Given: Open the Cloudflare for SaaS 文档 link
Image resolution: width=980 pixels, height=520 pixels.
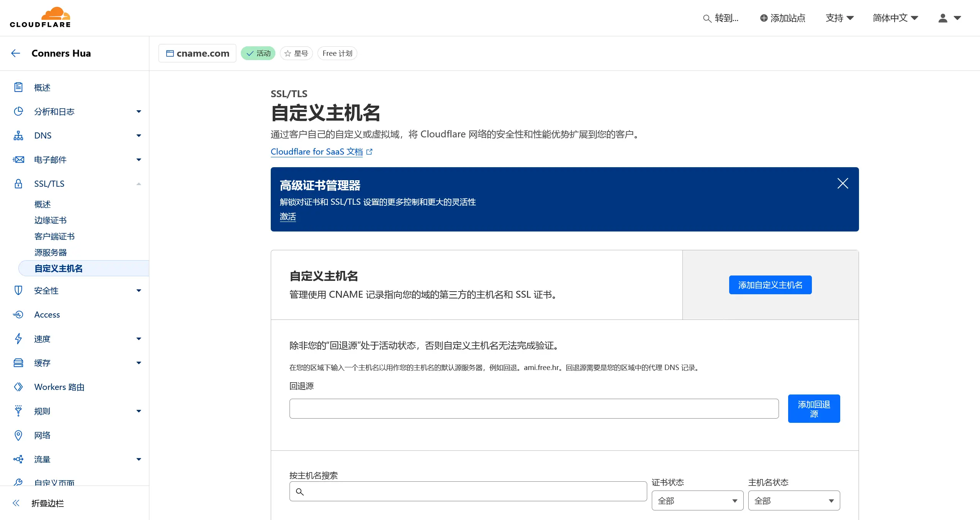Looking at the screenshot, I should point(317,152).
